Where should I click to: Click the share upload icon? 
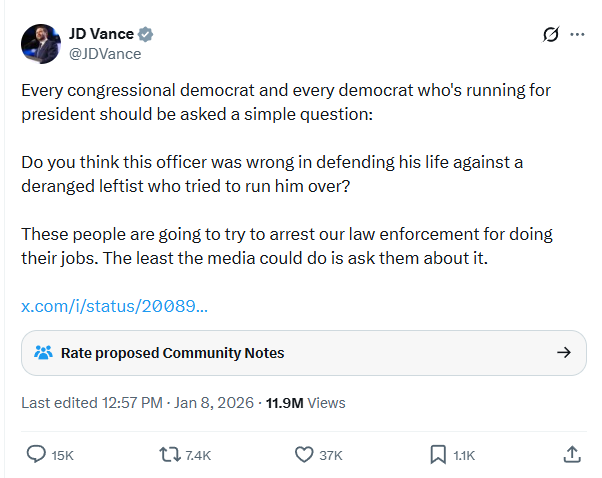point(572,454)
